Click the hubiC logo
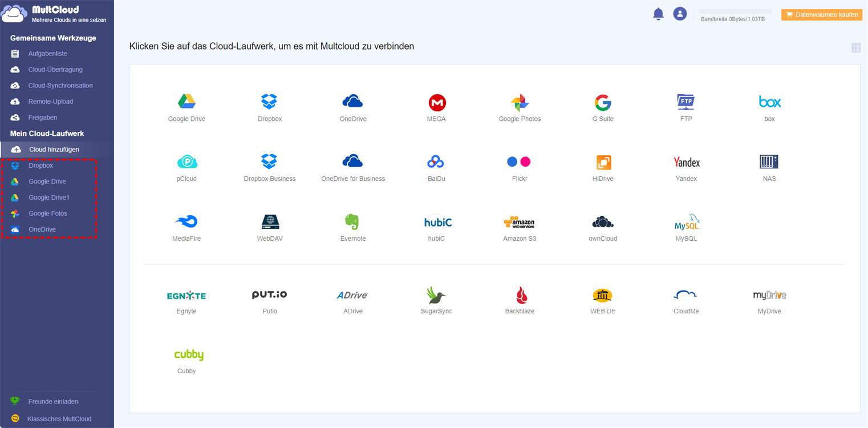The height and width of the screenshot is (428, 868). pyautogui.click(x=437, y=222)
